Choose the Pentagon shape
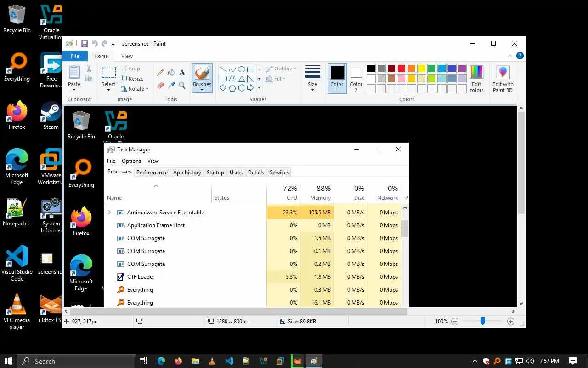588x368 pixels. point(232,88)
